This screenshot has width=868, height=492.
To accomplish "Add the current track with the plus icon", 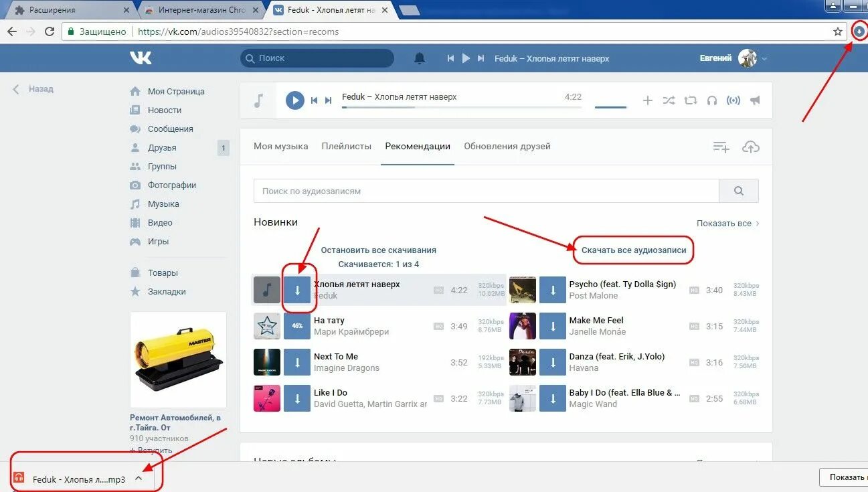I will [x=647, y=100].
